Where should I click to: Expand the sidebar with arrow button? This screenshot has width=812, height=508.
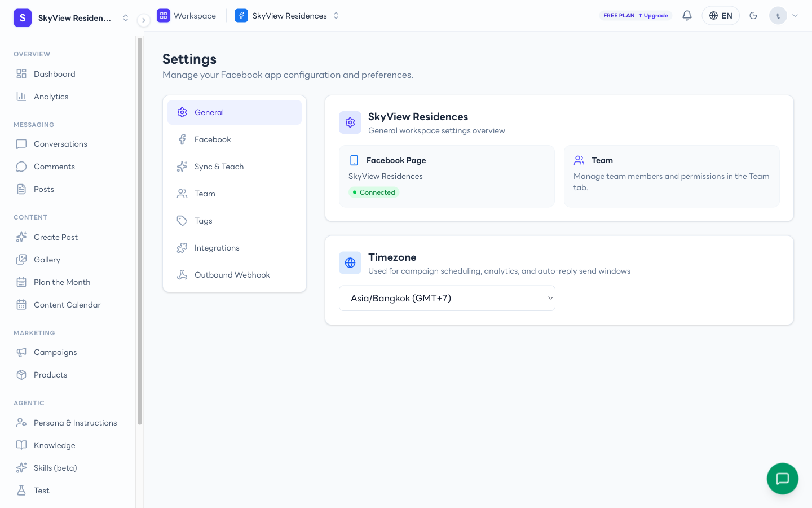coord(144,20)
